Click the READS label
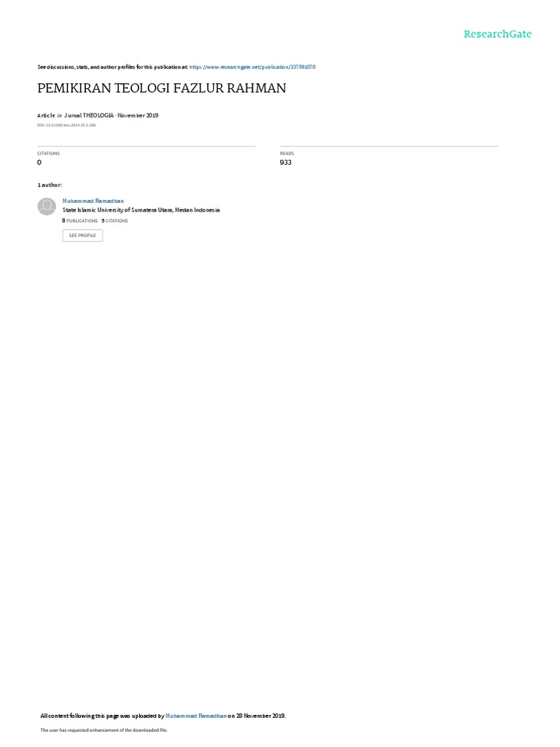560x747 pixels. tap(287, 153)
